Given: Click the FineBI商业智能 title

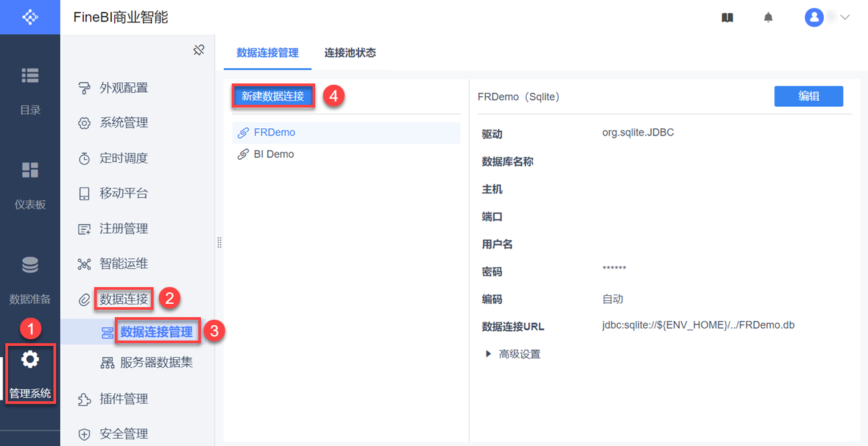Looking at the screenshot, I should click(121, 17).
